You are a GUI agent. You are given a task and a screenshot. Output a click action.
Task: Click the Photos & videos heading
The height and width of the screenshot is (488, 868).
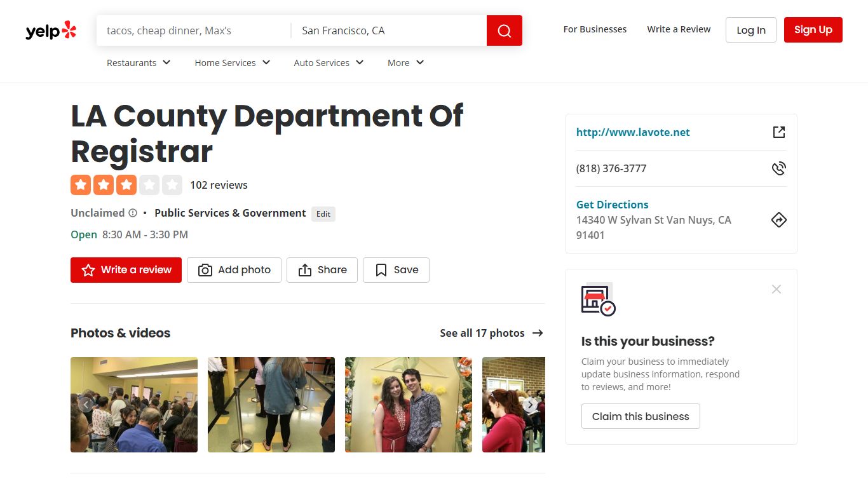(x=121, y=333)
